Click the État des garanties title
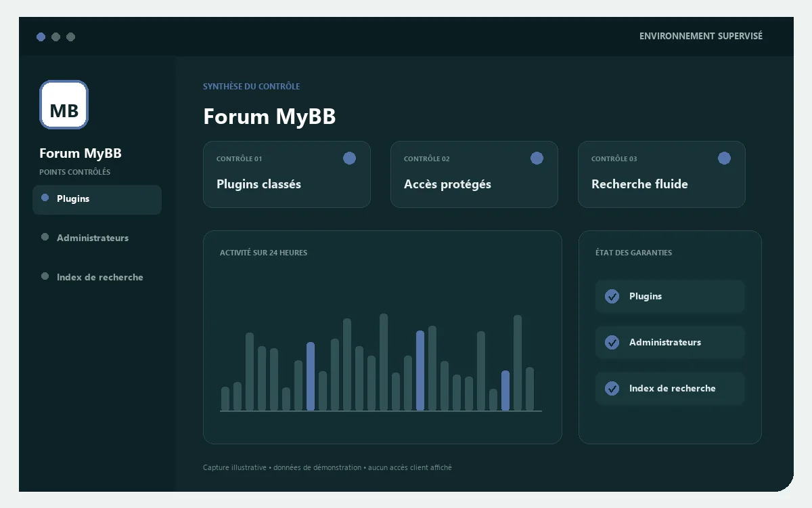 click(634, 253)
